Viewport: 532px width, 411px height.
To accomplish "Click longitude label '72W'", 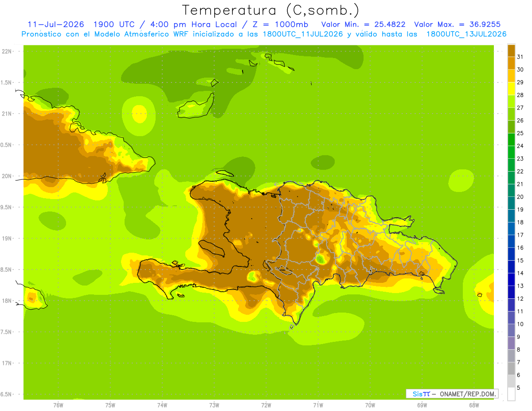I will pyautogui.click(x=266, y=405).
